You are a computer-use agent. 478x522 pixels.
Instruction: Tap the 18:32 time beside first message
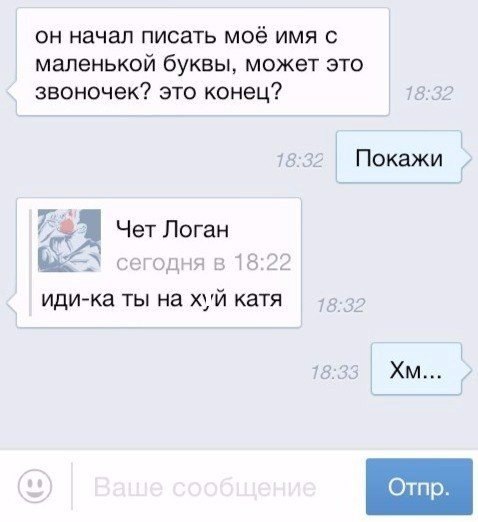click(429, 93)
